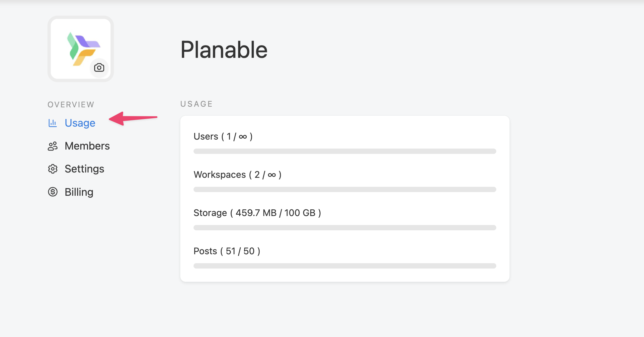This screenshot has width=644, height=337.
Task: Open the Members section
Action: (87, 146)
